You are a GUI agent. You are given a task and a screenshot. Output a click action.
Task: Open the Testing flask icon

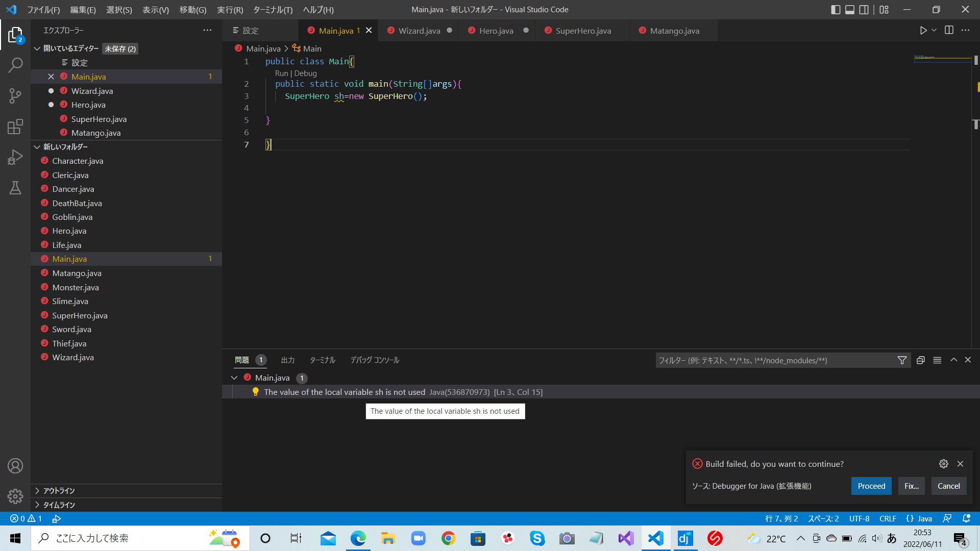pyautogui.click(x=15, y=188)
